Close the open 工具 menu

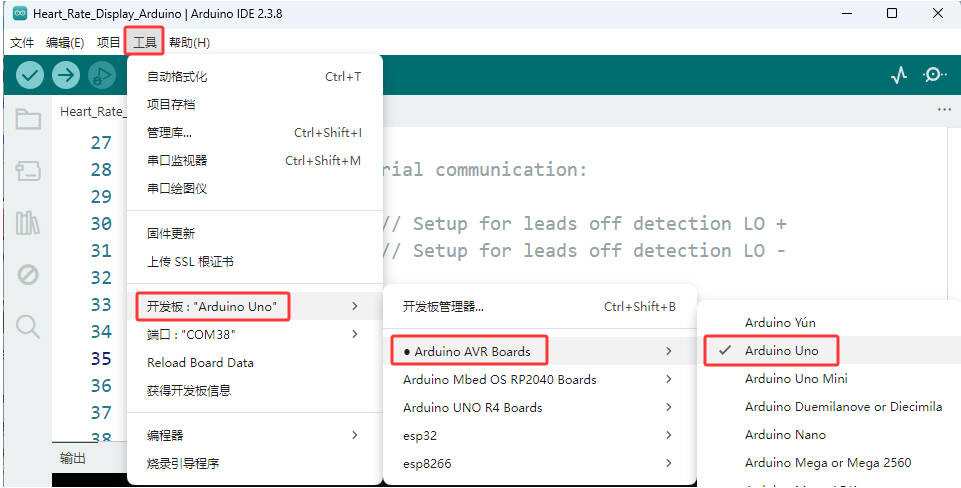click(x=145, y=42)
